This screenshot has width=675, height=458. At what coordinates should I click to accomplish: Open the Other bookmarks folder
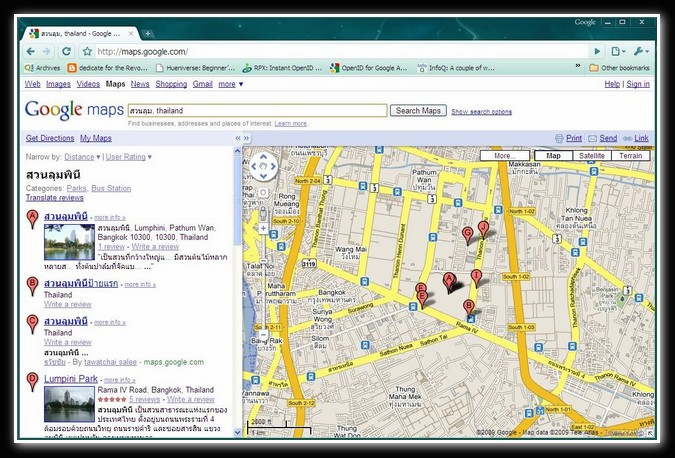pos(619,68)
